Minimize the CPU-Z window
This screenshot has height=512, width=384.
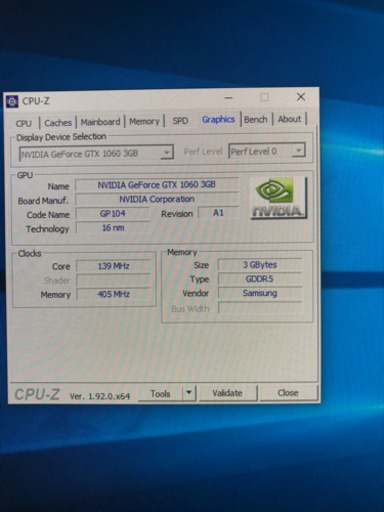click(x=229, y=98)
